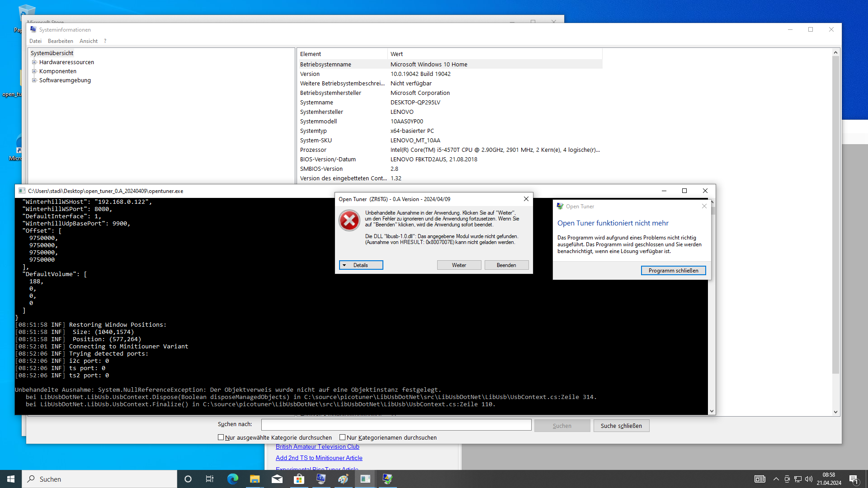
Task: Click the taskbar search box
Action: [x=99, y=479]
